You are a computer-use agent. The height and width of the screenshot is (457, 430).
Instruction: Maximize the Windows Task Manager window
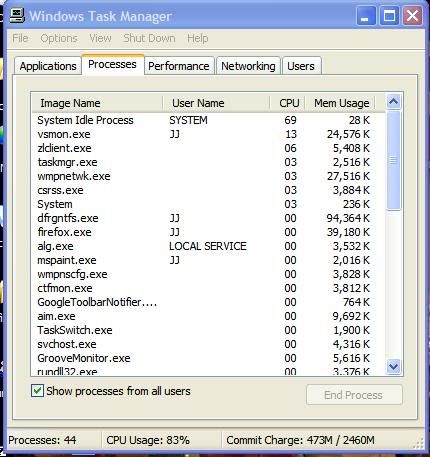(389, 16)
